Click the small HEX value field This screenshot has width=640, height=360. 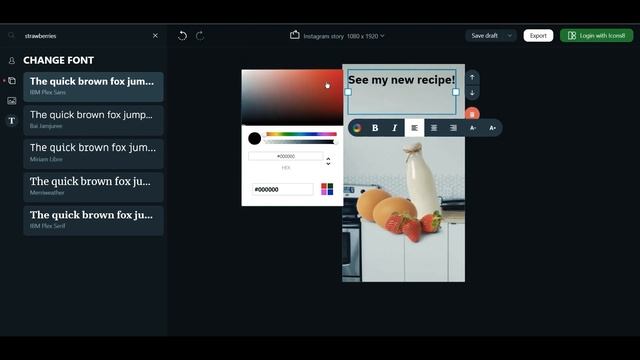[x=286, y=156]
